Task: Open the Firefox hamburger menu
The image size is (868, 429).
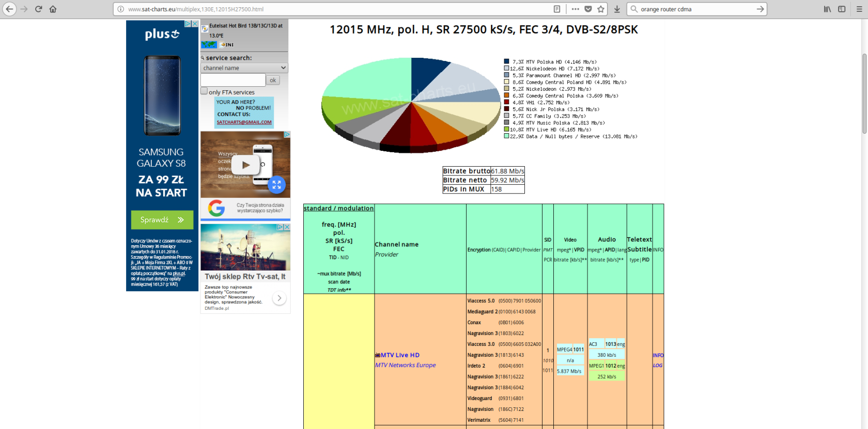Action: pos(859,9)
